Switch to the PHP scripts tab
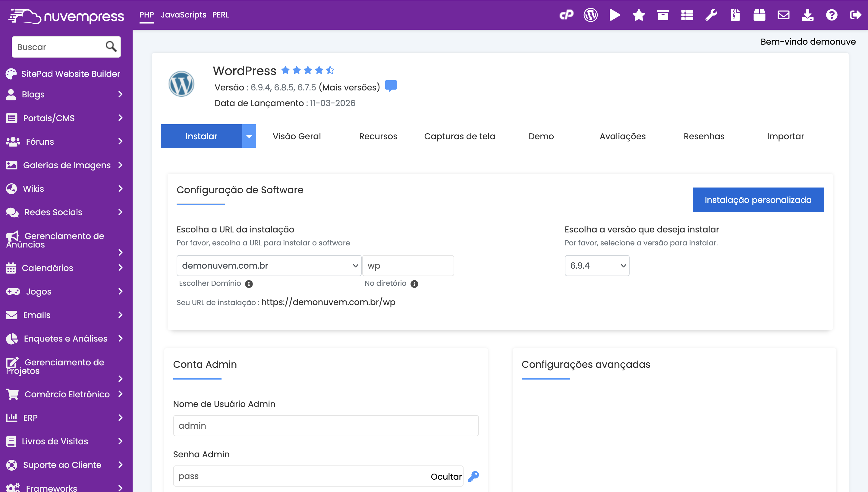Screen dimensions: 868x492 (x=146, y=15)
